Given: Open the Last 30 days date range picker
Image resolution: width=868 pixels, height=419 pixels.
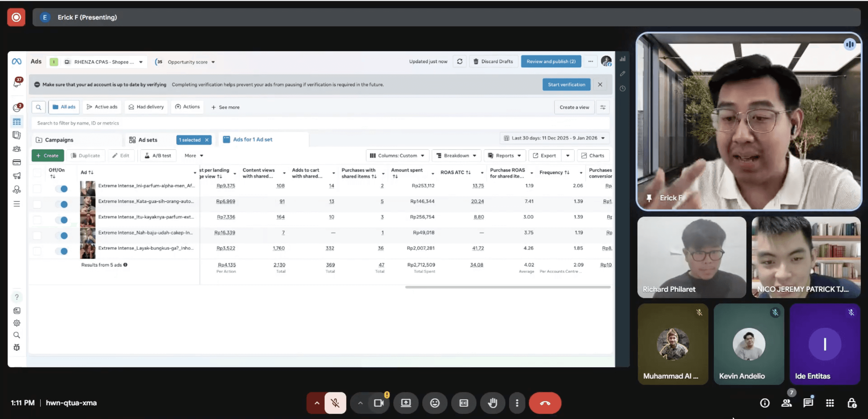Looking at the screenshot, I should point(554,138).
